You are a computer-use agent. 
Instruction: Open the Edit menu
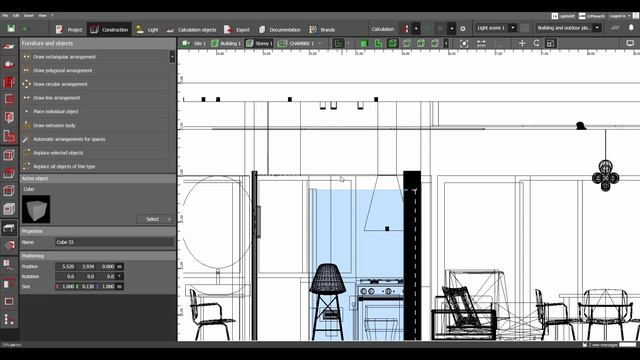click(16, 16)
